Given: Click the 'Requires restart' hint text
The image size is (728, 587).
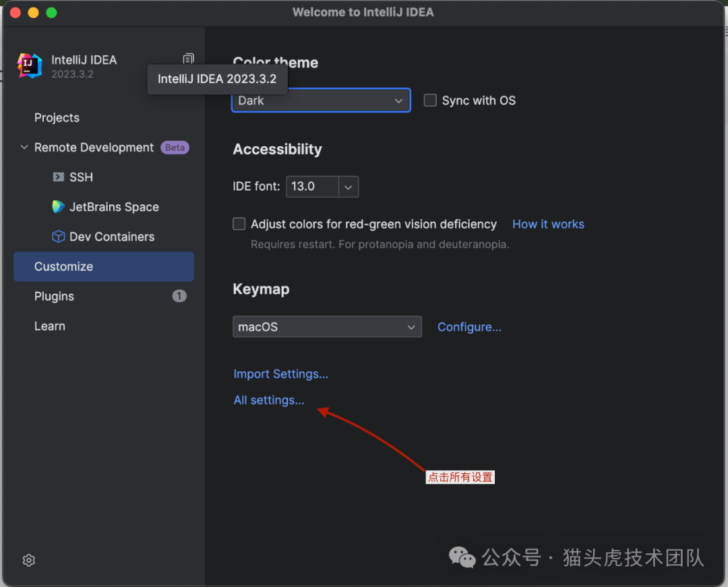Looking at the screenshot, I should click(380, 244).
